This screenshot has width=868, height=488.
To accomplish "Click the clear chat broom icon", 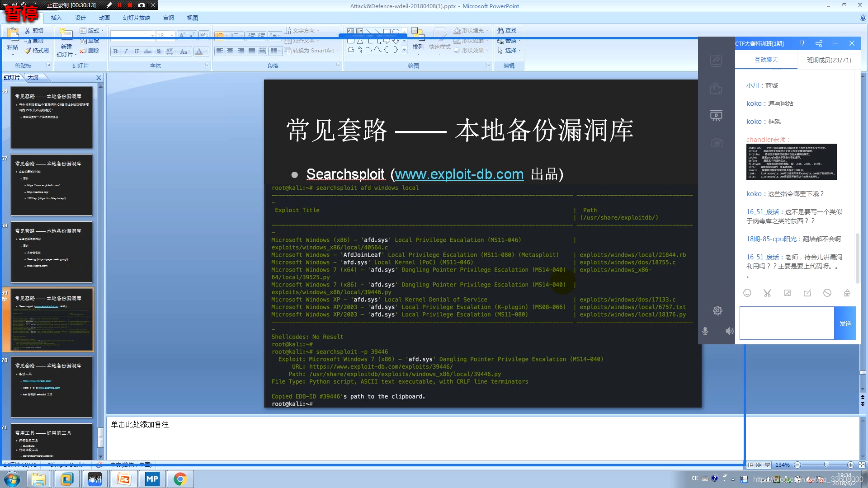I will coord(847,293).
